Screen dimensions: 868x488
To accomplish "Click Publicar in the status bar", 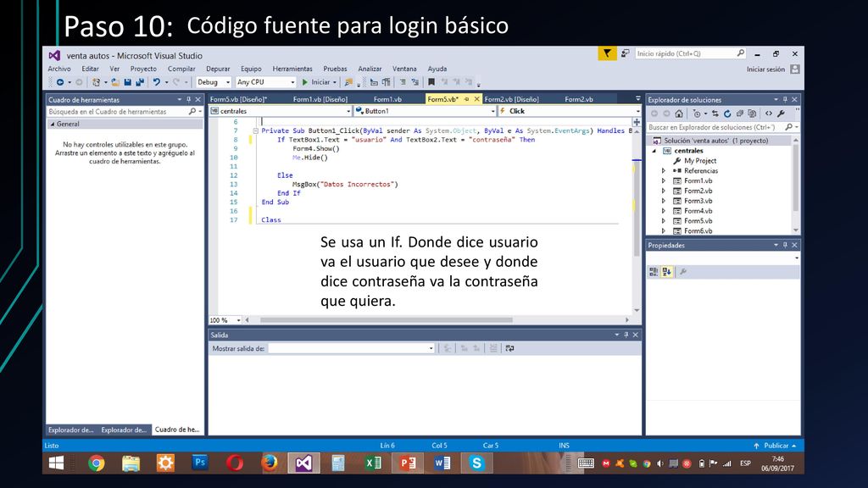I will (776, 446).
